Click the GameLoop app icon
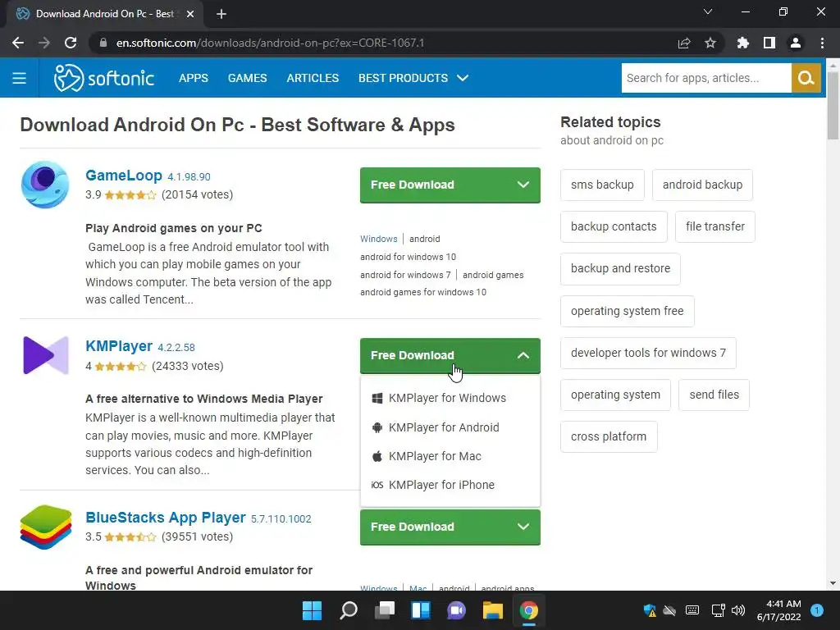 pyautogui.click(x=45, y=185)
